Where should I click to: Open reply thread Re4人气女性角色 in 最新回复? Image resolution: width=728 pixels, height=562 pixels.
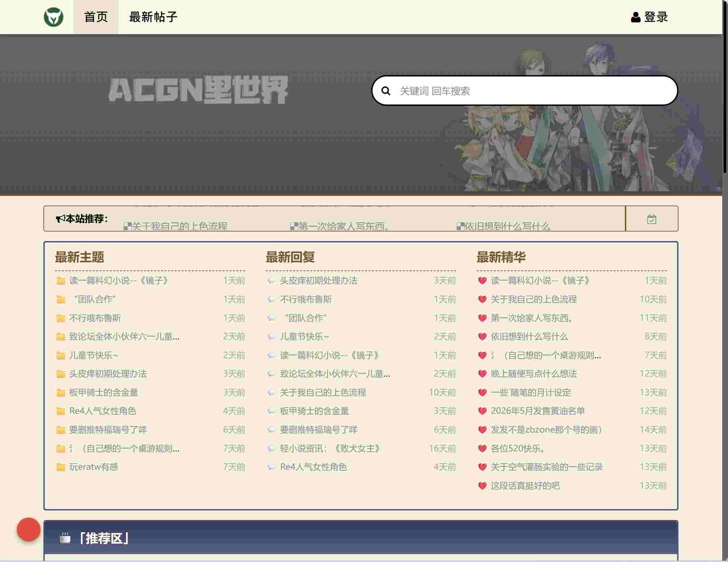(313, 467)
